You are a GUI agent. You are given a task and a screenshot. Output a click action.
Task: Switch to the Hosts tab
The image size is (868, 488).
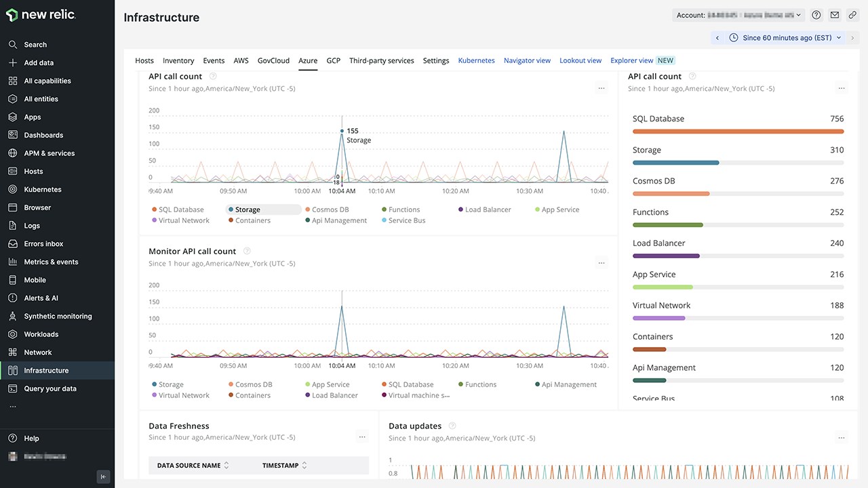click(x=144, y=60)
